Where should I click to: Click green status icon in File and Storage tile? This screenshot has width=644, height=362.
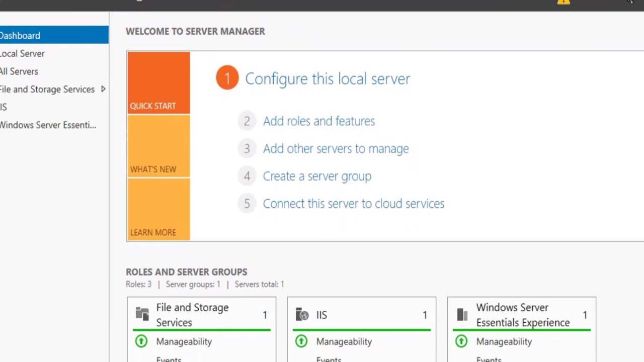pyautogui.click(x=141, y=341)
